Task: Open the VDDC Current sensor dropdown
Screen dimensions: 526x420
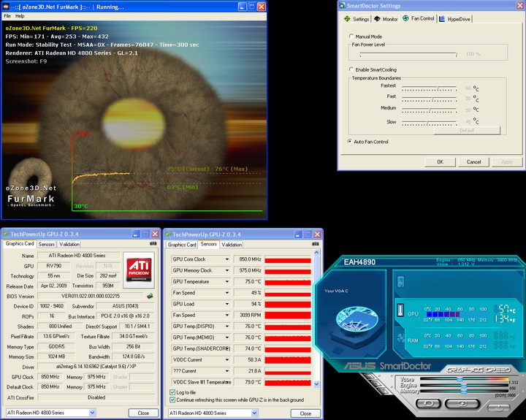Action: click(227, 359)
